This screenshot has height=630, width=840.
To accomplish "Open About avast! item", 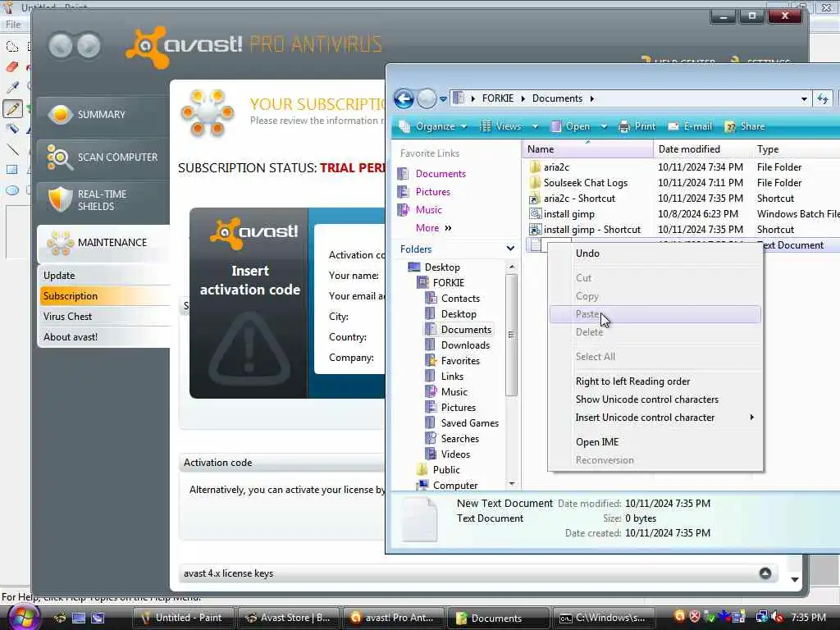I will pos(105,337).
